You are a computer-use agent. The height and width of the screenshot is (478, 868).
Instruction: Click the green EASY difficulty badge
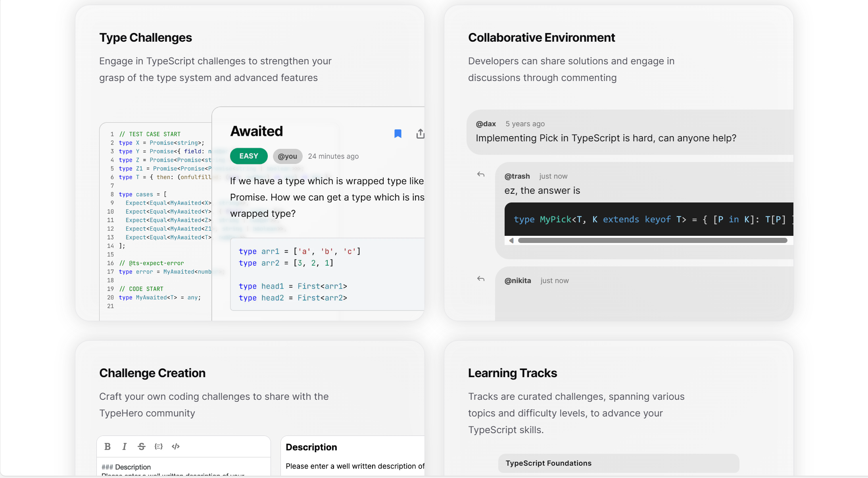click(249, 156)
